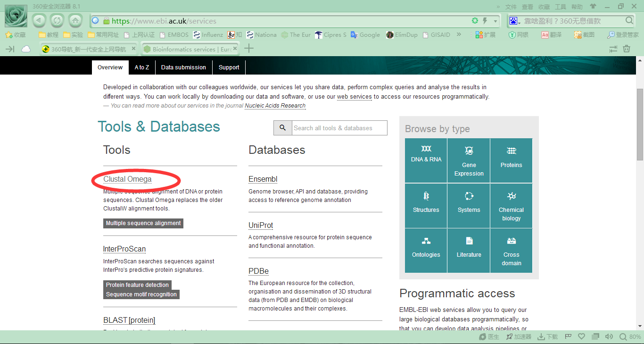Open the 医生 browser doctor icon
The image size is (644, 344).
489,337
